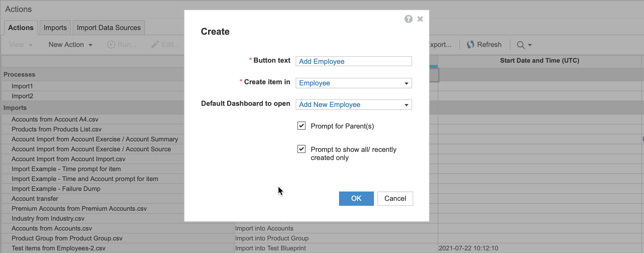Close the Create dialog with X icon

coord(420,19)
